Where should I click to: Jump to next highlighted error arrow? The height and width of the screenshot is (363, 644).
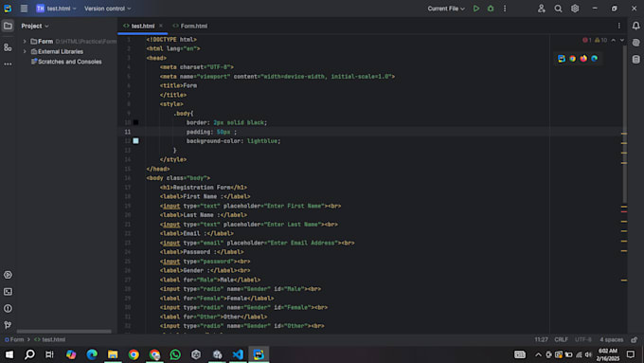pyautogui.click(x=622, y=41)
